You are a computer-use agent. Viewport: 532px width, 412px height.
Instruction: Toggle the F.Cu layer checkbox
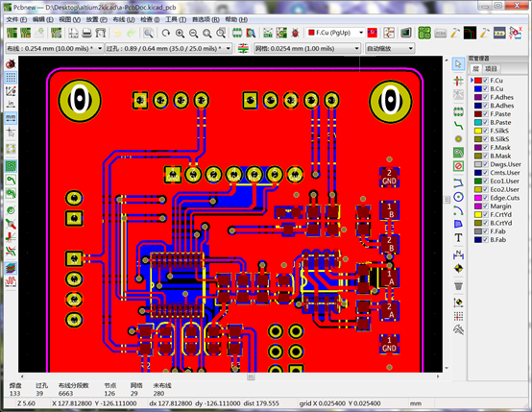(486, 81)
